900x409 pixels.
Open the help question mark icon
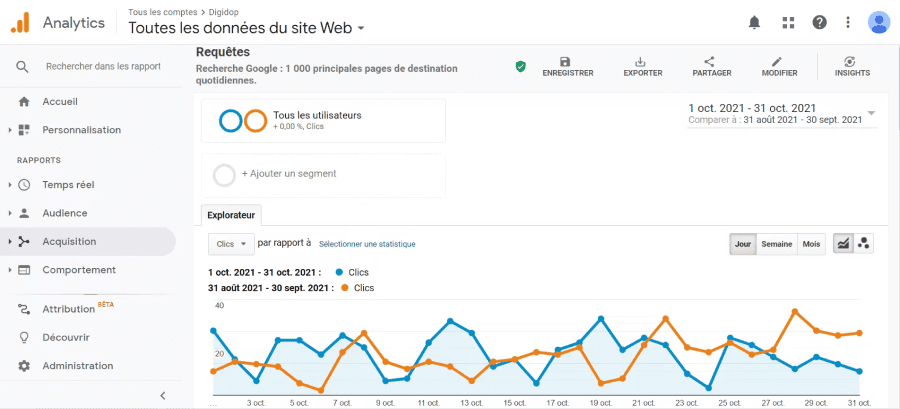click(819, 22)
